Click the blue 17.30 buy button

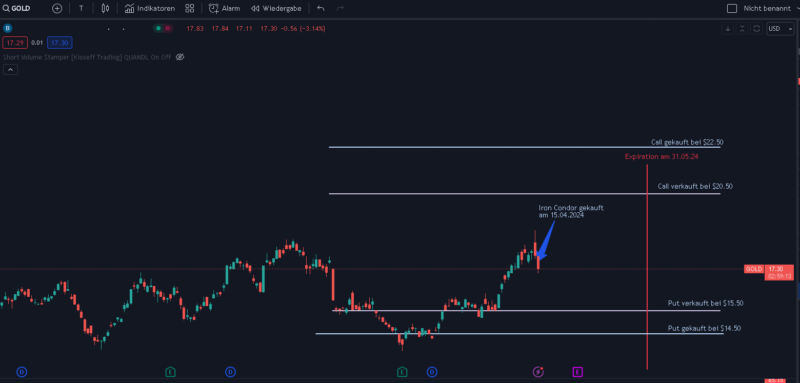[x=60, y=43]
